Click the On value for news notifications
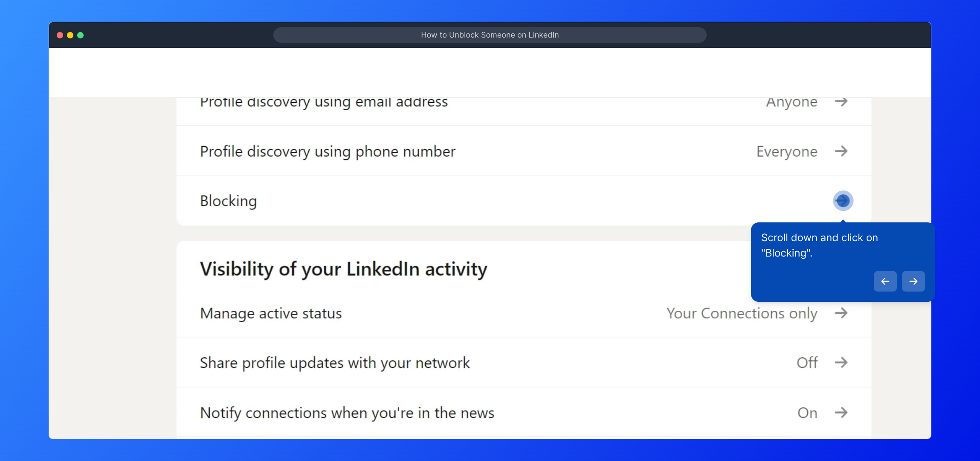This screenshot has width=980, height=461. pyautogui.click(x=807, y=413)
